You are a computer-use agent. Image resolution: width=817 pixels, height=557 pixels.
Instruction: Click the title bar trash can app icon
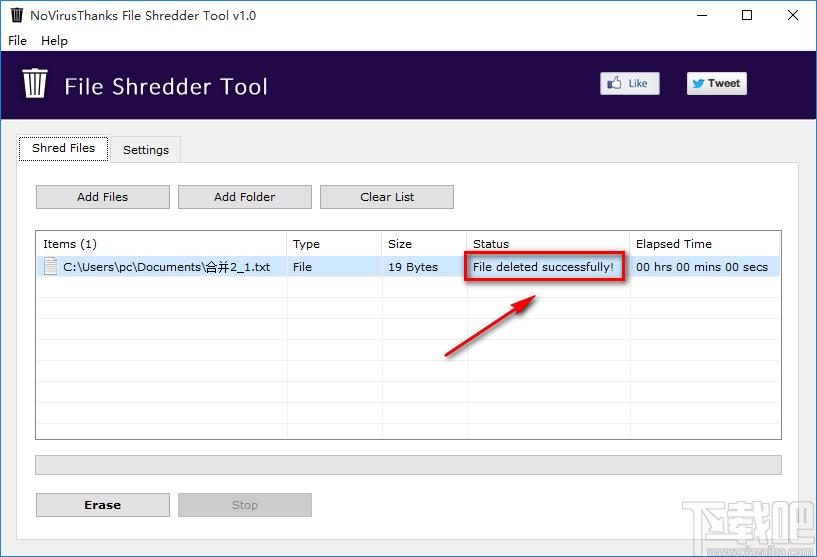(x=17, y=15)
